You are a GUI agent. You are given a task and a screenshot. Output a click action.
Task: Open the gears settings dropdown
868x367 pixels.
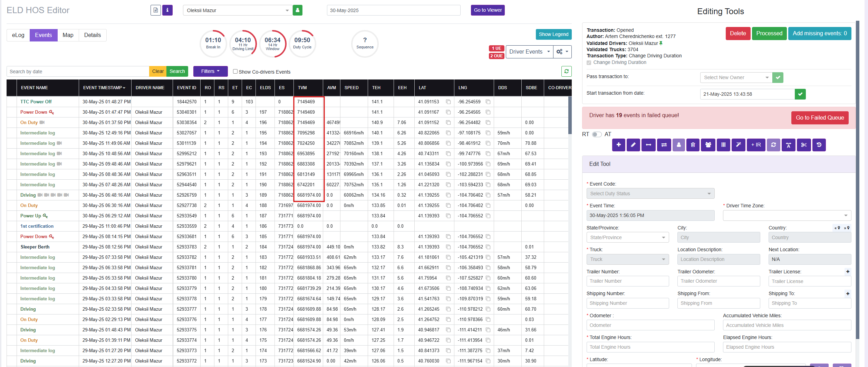coord(562,52)
